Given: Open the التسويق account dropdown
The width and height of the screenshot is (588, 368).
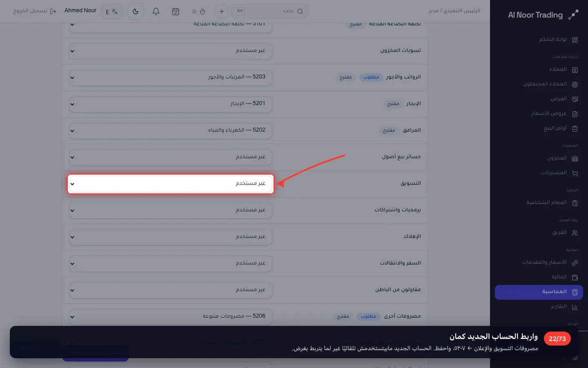Looking at the screenshot, I should pos(171,184).
